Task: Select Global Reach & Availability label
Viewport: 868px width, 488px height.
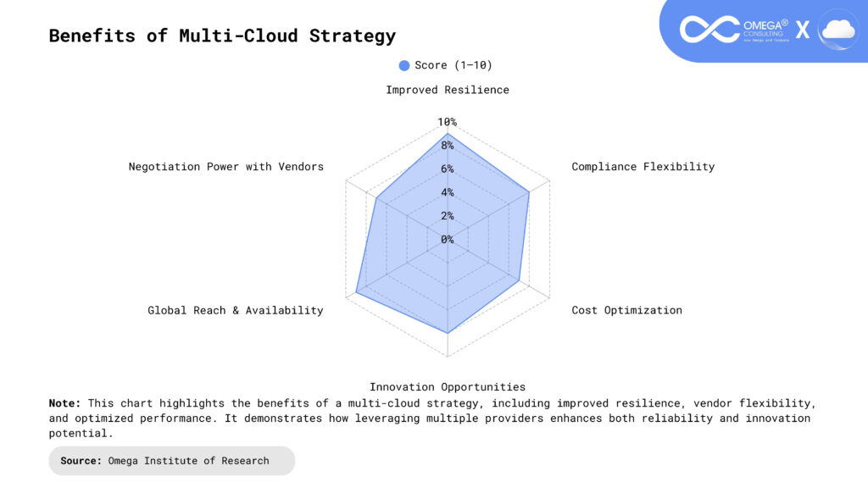Action: (236, 310)
